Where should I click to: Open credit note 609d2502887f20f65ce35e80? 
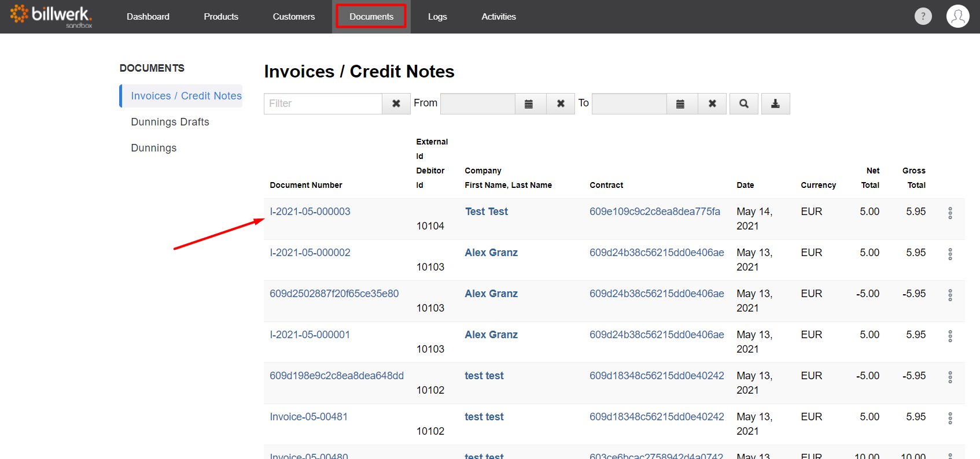(x=334, y=294)
